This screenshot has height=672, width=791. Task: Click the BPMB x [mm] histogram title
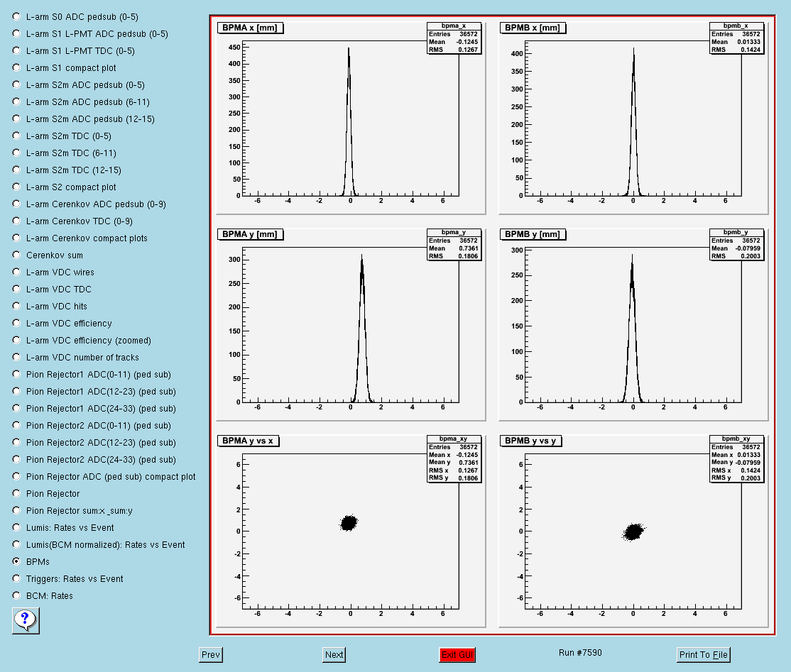click(x=533, y=28)
